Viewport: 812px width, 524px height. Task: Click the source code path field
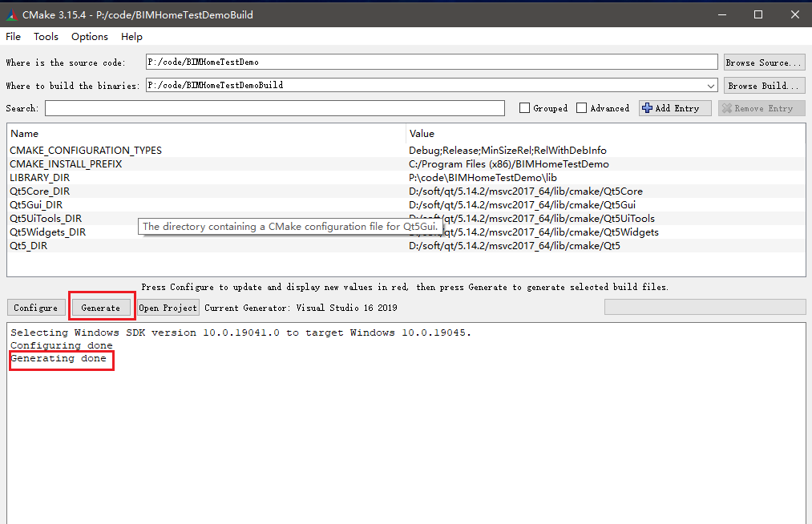[x=431, y=62]
